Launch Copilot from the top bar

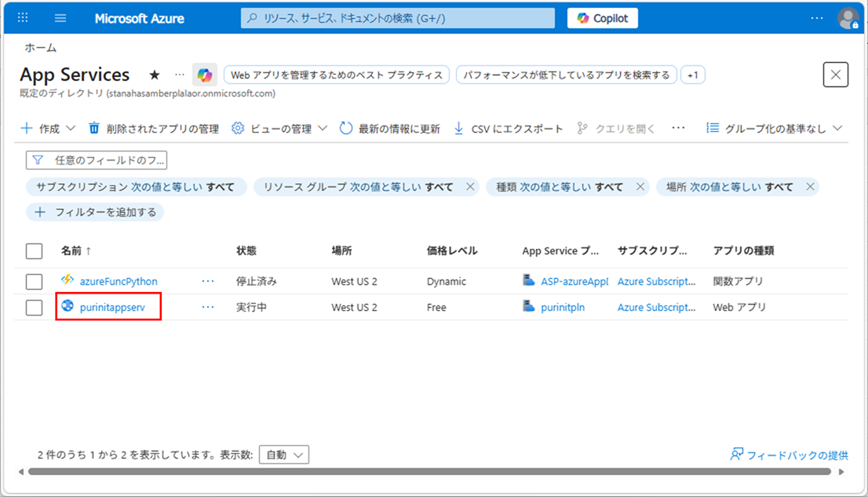pyautogui.click(x=602, y=17)
